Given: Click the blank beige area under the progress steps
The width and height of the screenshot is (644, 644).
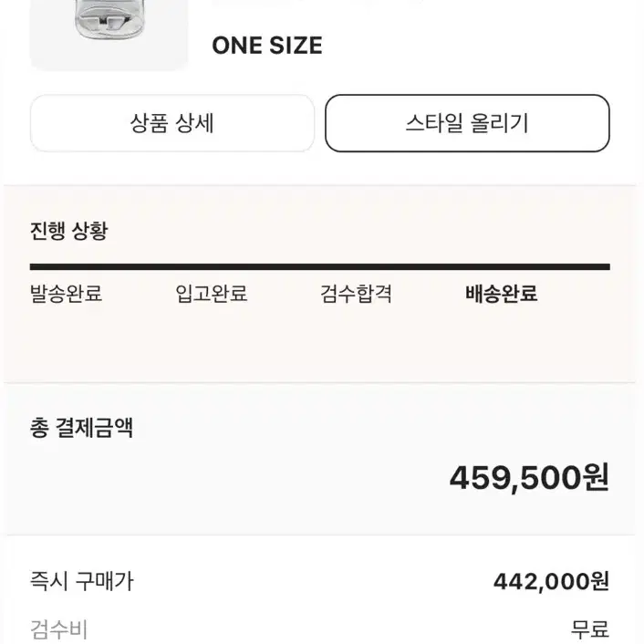Looking at the screenshot, I should (320, 343).
